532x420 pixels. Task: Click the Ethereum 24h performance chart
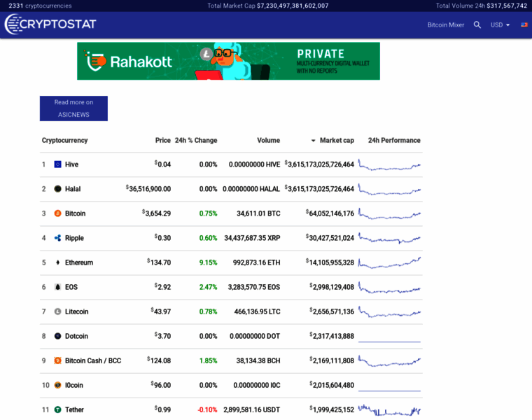pos(389,262)
